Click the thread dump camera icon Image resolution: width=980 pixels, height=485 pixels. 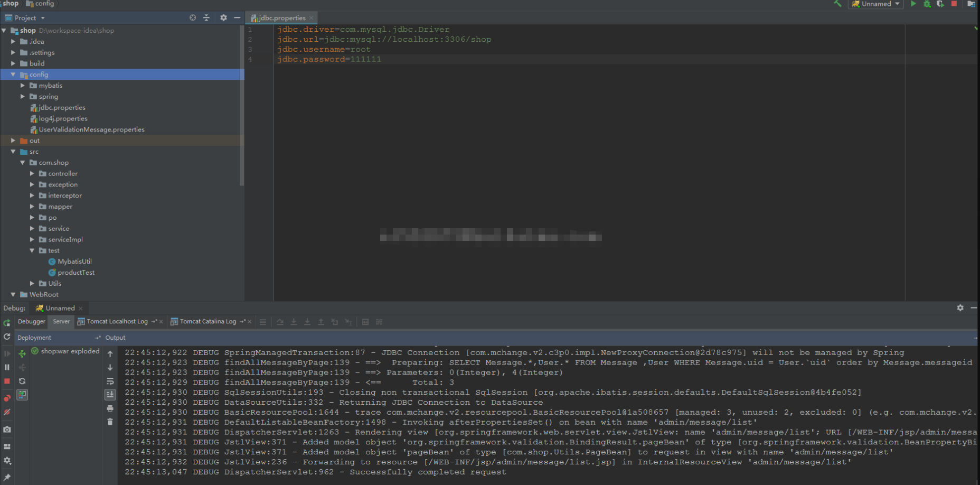7,429
